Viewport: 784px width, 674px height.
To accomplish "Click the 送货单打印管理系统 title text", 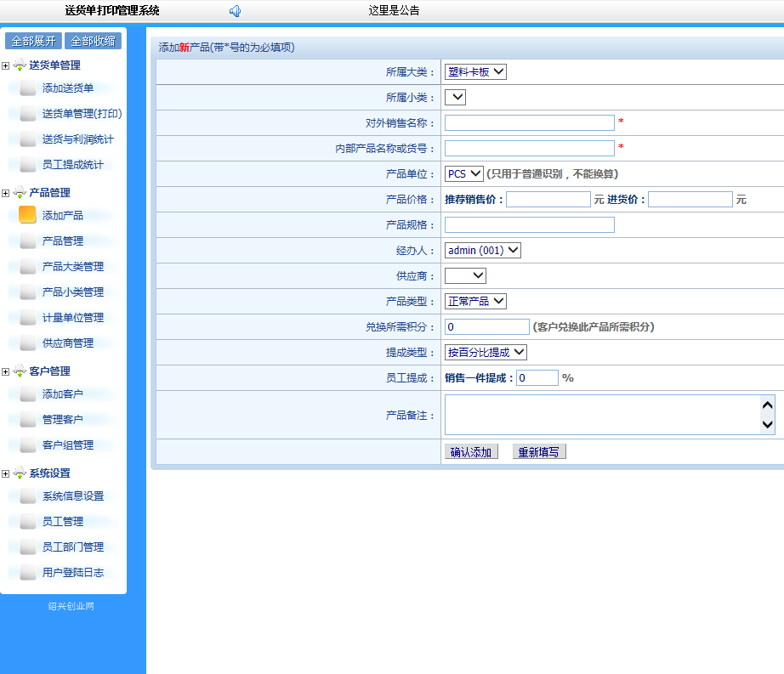I will (x=112, y=10).
